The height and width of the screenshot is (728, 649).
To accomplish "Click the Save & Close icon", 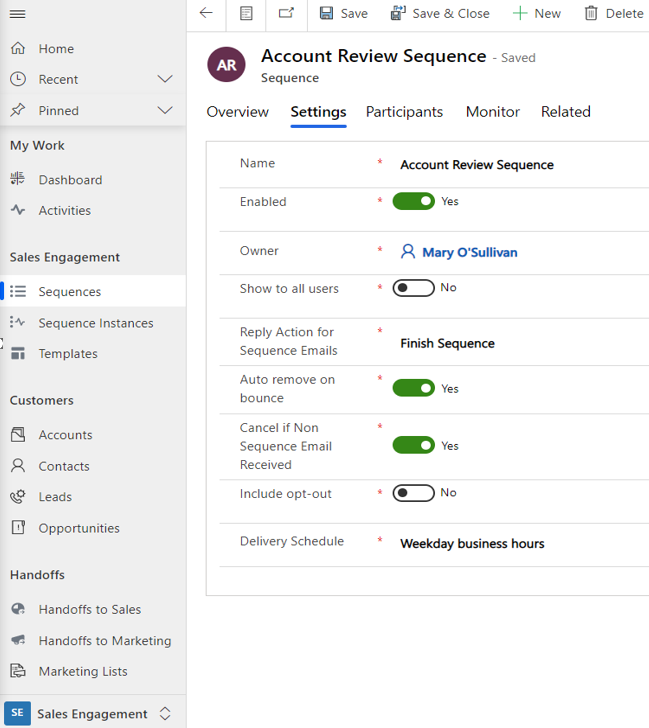I will 398,13.
